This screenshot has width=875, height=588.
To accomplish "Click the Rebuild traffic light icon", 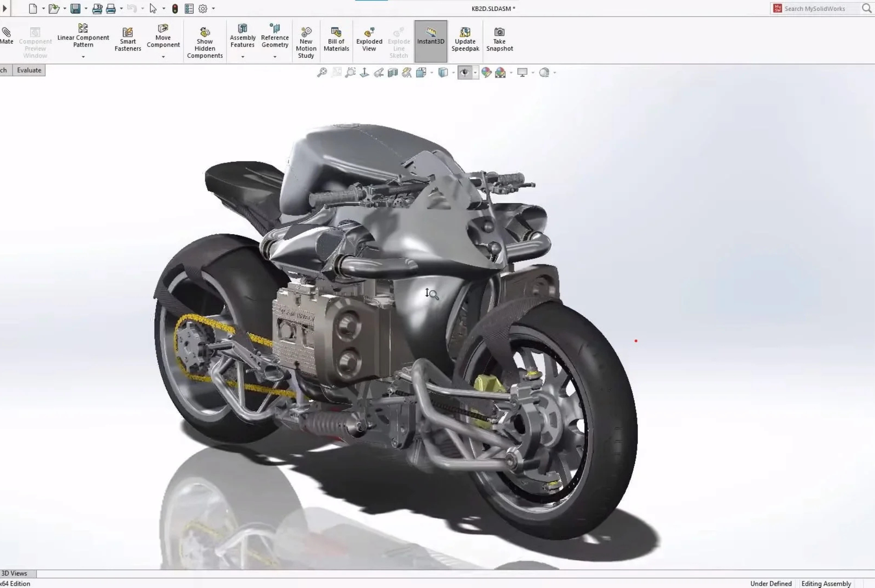I will click(175, 9).
